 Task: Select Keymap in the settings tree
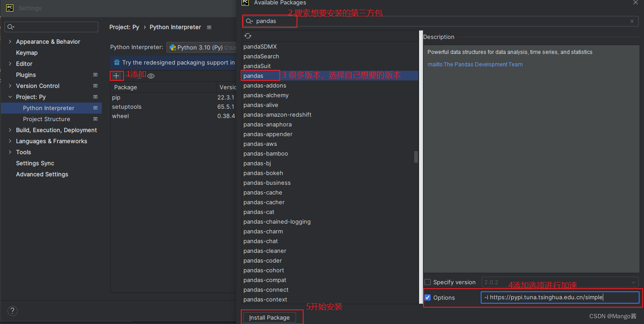click(x=27, y=53)
